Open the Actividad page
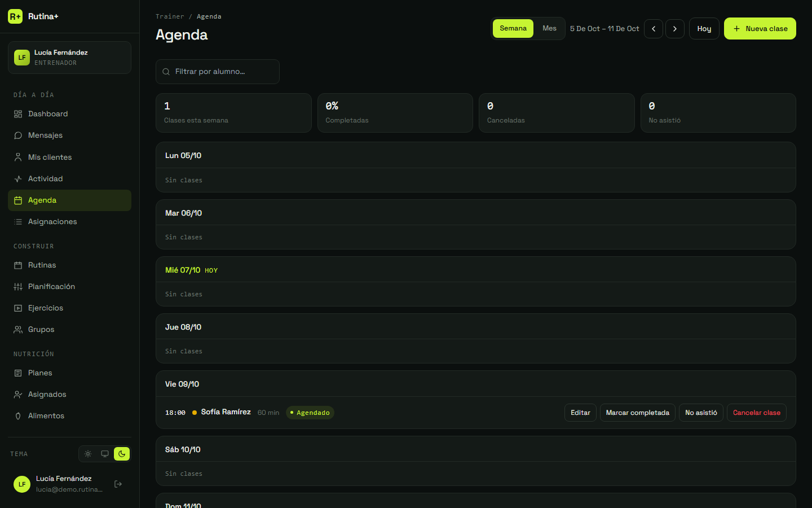812x508 pixels. [x=69, y=179]
